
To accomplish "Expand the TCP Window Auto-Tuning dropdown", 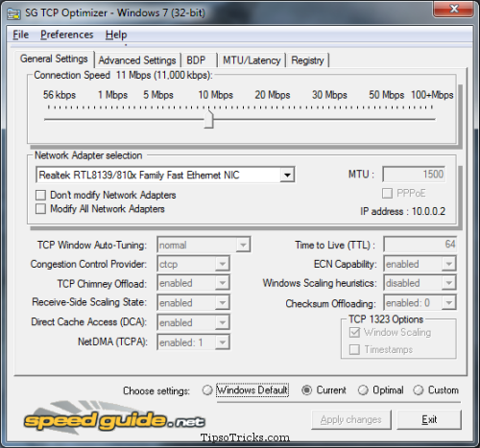I will [243, 245].
